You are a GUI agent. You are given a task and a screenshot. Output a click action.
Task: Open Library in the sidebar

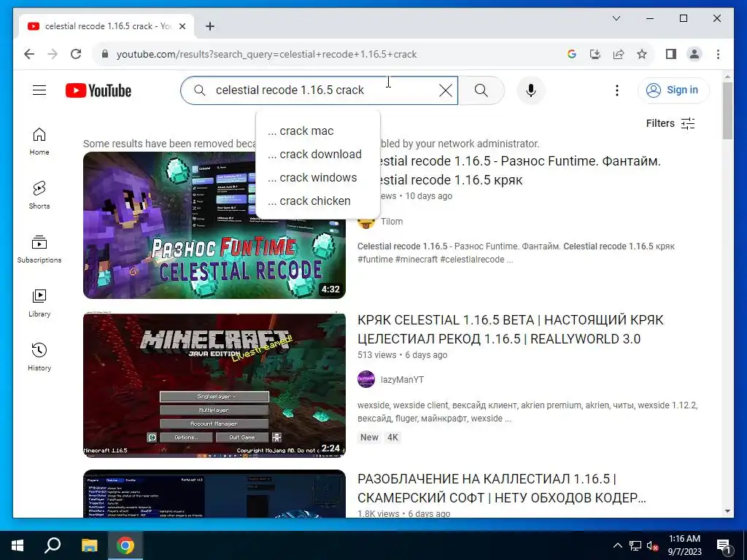pos(39,303)
